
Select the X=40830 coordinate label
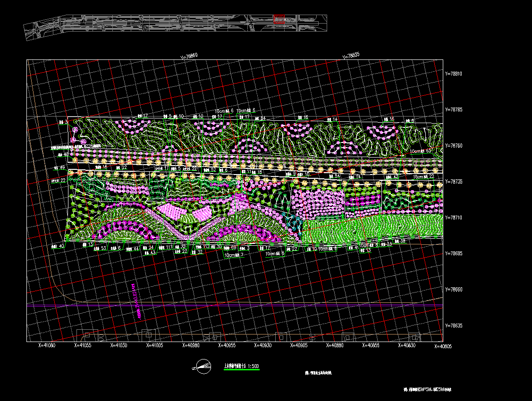[406, 345]
